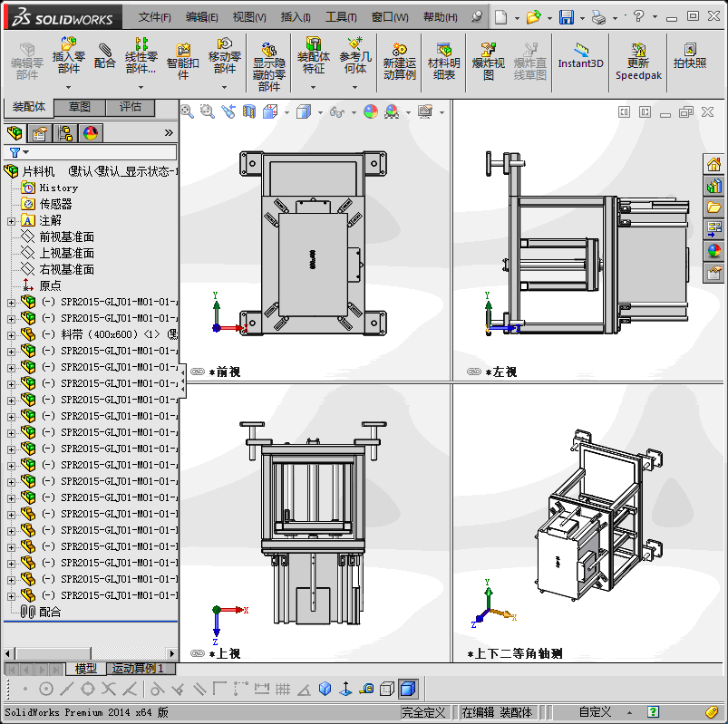The height and width of the screenshot is (724, 728).
Task: Click the 线性零部件 pattern tool
Action: [141, 55]
